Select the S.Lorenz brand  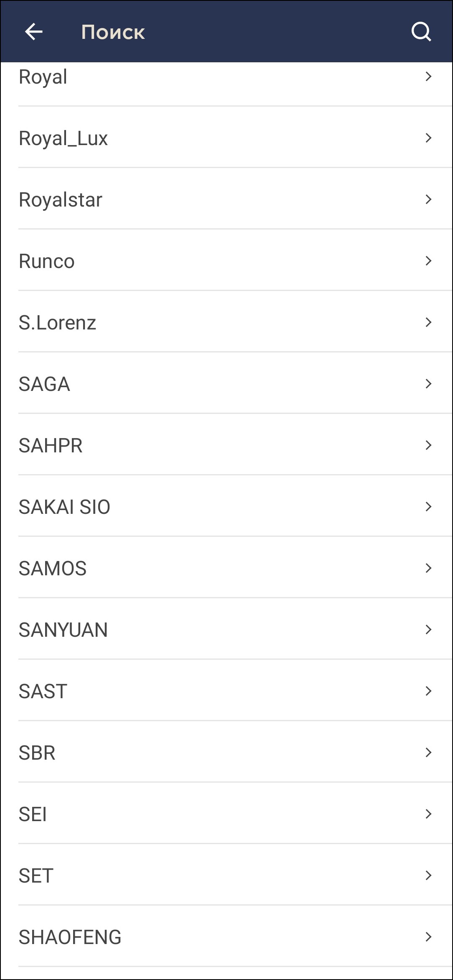58,323
